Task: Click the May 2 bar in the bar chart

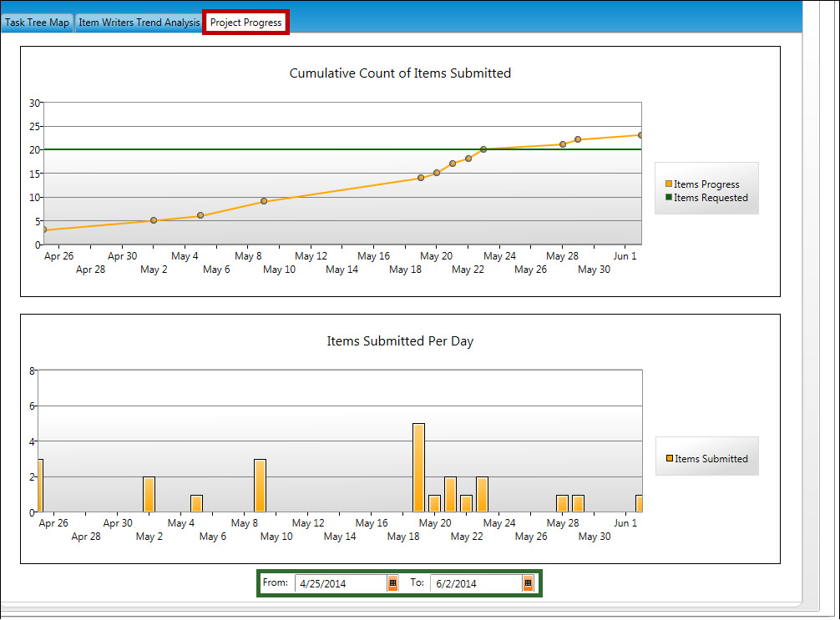Action: pyautogui.click(x=149, y=494)
